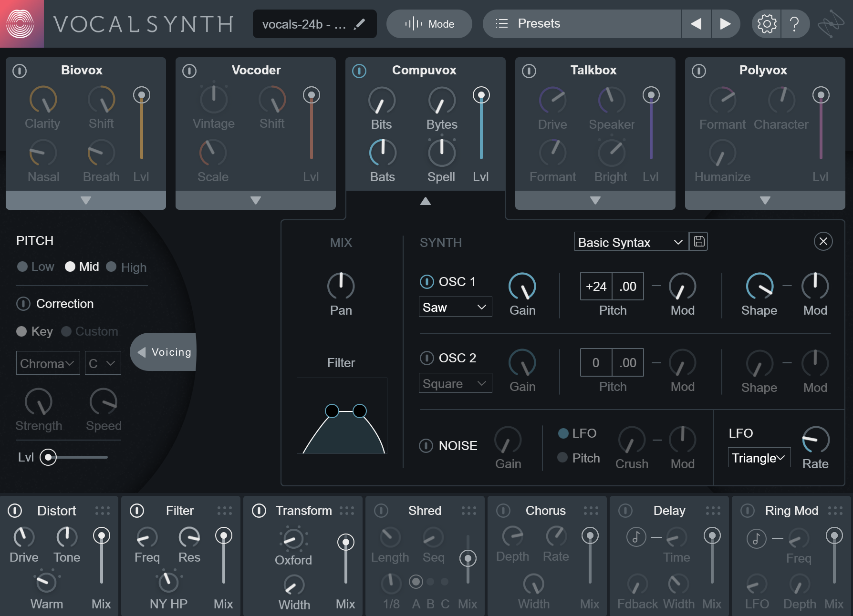The height and width of the screenshot is (616, 853).
Task: Enable the NOISE oscillator power toggle
Action: point(426,446)
